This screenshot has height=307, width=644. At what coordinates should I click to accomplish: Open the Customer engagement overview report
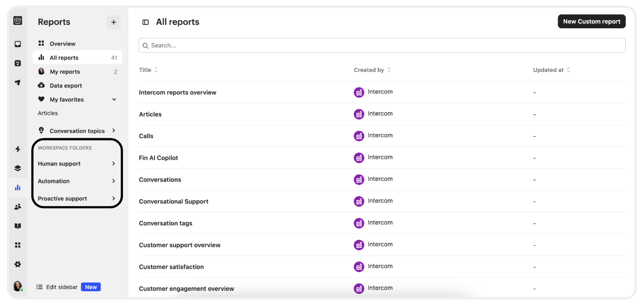click(x=187, y=289)
